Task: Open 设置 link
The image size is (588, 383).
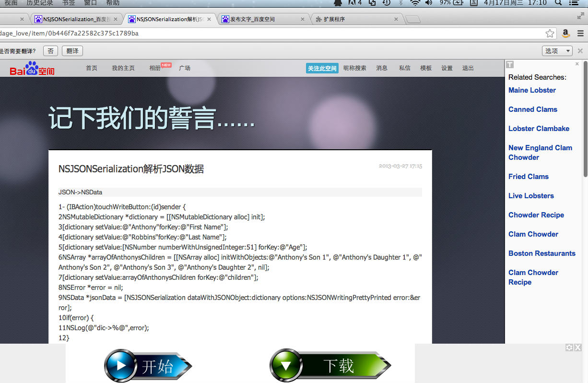Action: tap(447, 68)
